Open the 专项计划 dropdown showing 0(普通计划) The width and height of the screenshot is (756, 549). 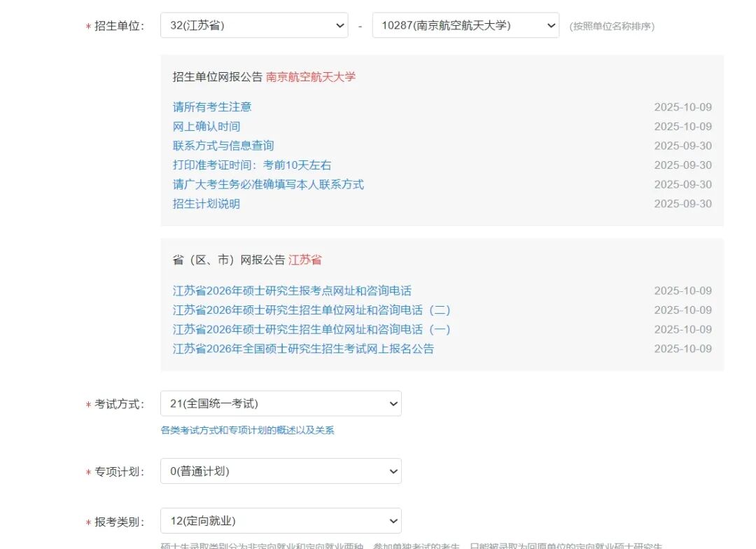(280, 471)
